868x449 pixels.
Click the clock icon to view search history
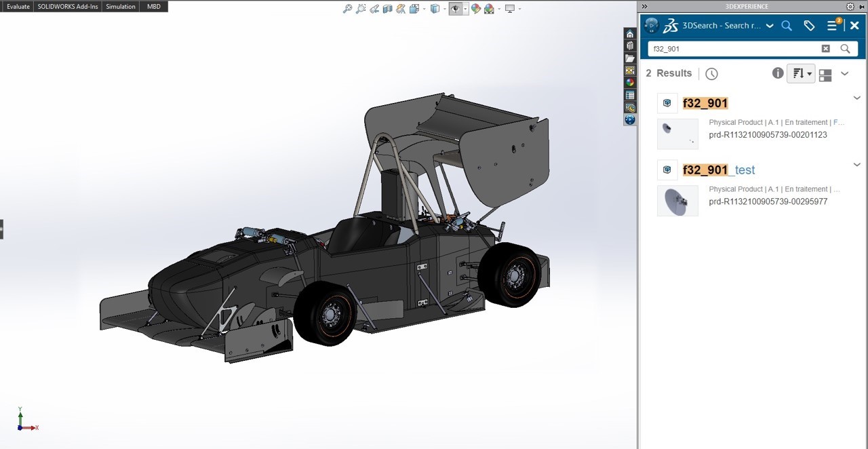(x=711, y=73)
